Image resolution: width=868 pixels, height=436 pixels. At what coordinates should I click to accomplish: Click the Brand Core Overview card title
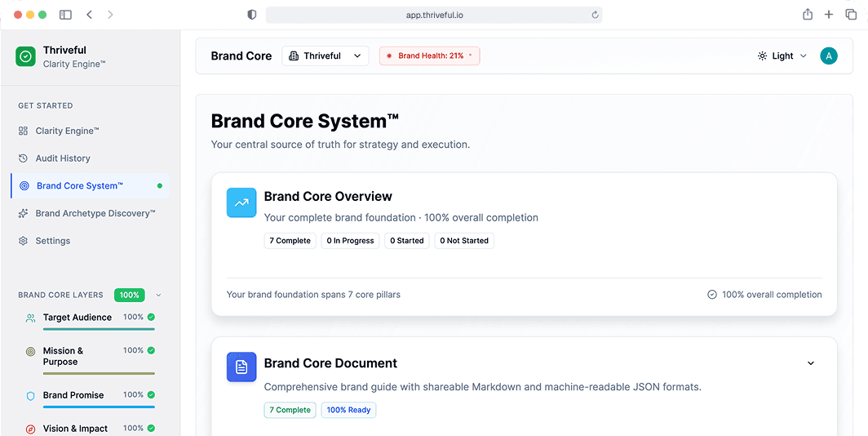[328, 197]
